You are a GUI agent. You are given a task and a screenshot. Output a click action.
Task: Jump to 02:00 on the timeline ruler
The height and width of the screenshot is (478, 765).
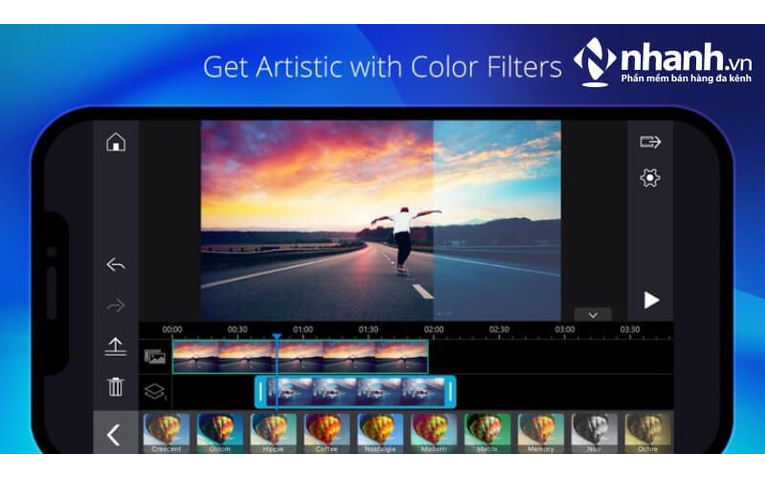coord(434,329)
